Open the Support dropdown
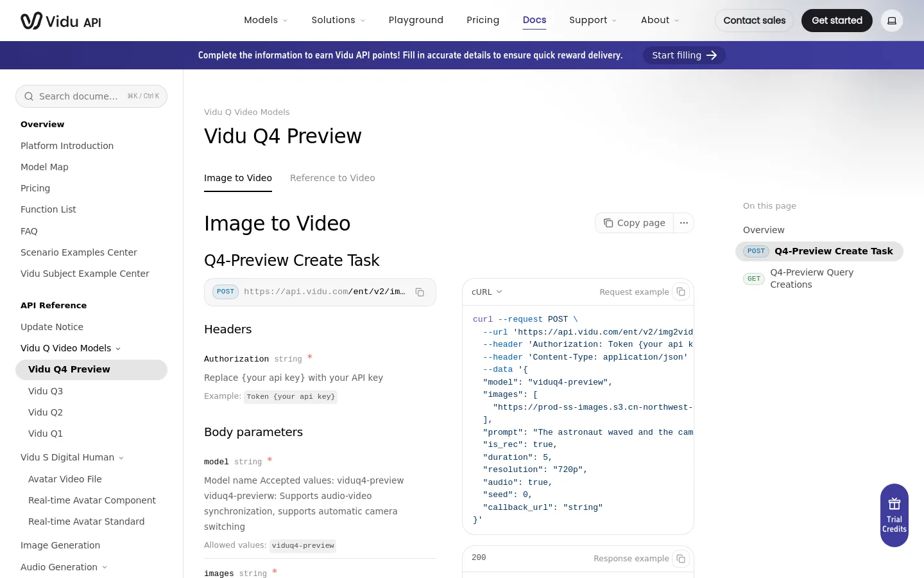This screenshot has height=578, width=924. [x=593, y=20]
